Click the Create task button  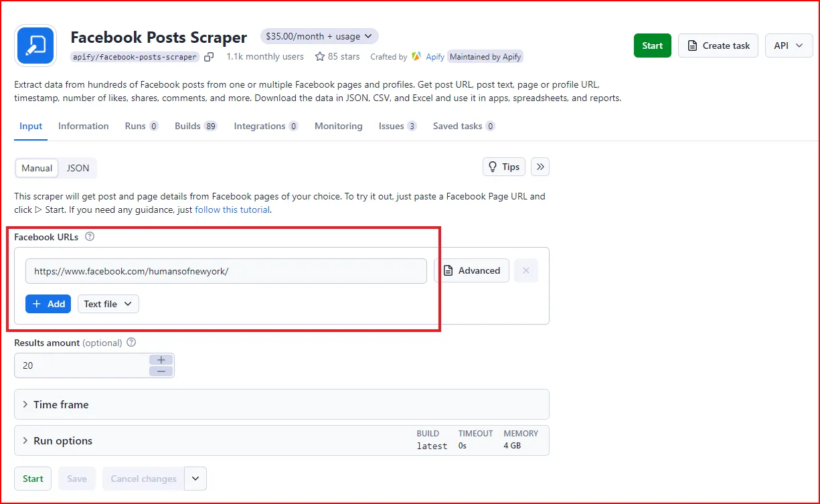tap(718, 46)
